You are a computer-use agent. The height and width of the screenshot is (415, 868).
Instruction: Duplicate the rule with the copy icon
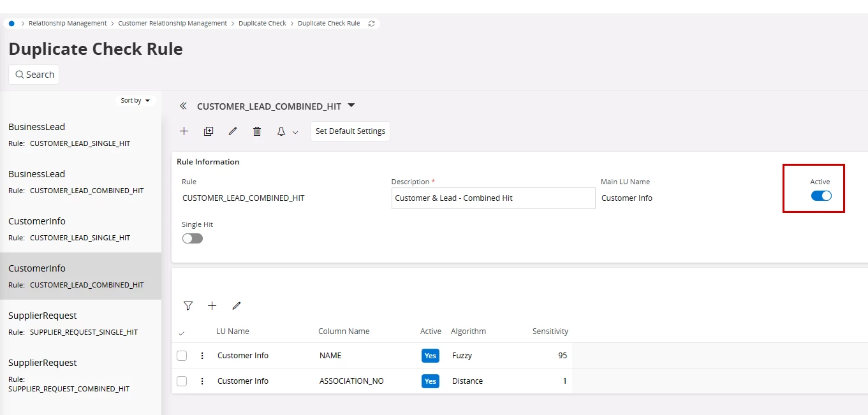point(209,131)
